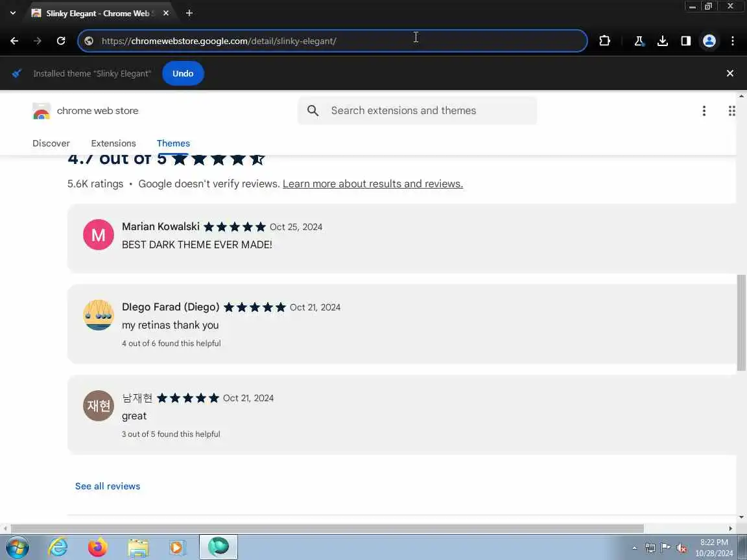Image resolution: width=747 pixels, height=560 pixels.
Task: Click the theme paintbrush infobar icon
Action: [x=17, y=73]
